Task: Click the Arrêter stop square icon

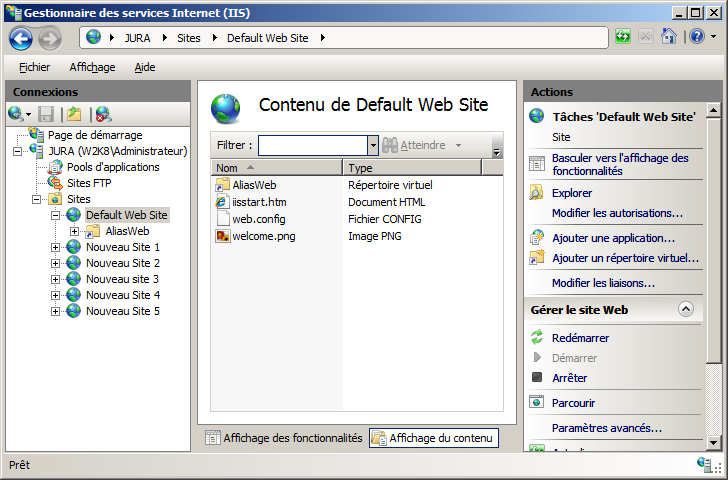Action: (x=537, y=378)
